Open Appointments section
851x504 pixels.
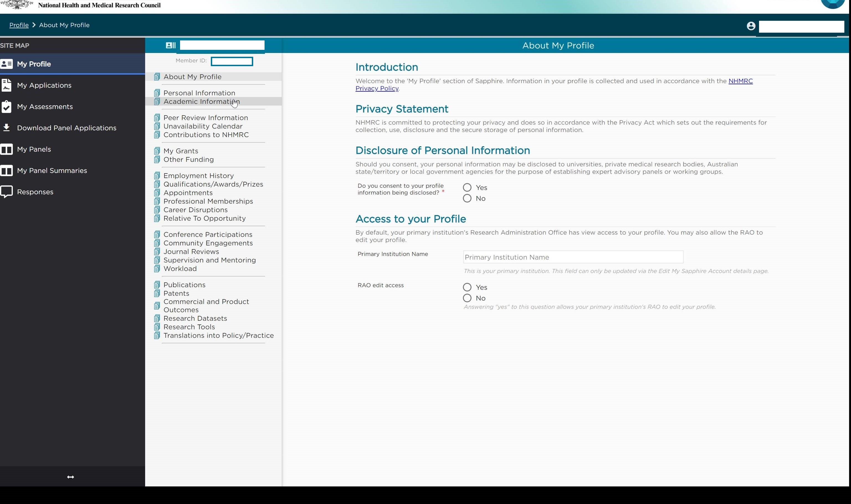click(x=188, y=193)
